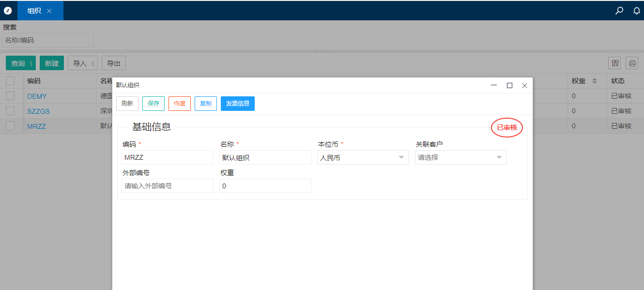Click the 保存 button
This screenshot has width=644, height=290.
[153, 104]
